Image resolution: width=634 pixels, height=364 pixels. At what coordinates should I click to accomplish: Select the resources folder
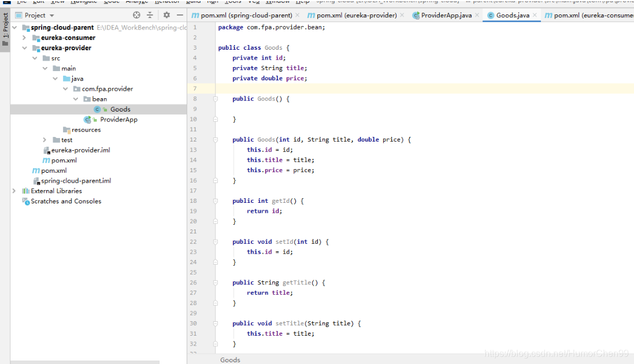(86, 130)
